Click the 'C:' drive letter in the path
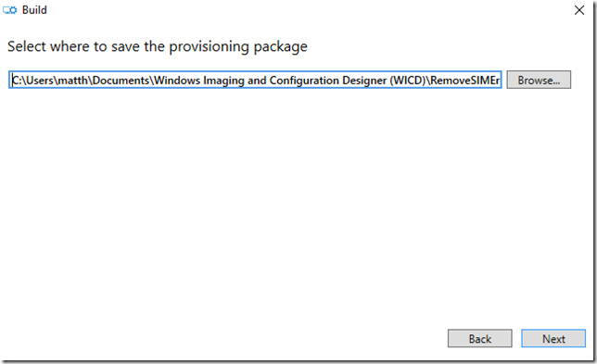 [16, 81]
